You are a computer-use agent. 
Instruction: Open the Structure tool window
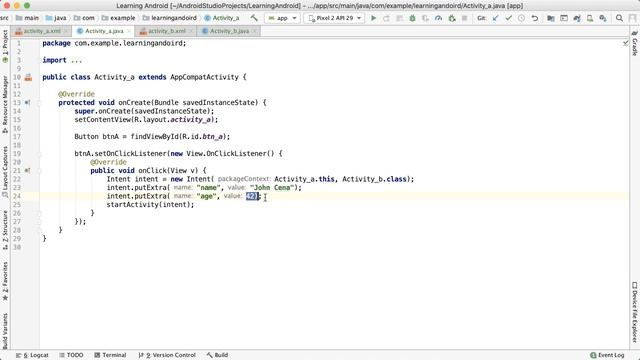pos(5,230)
